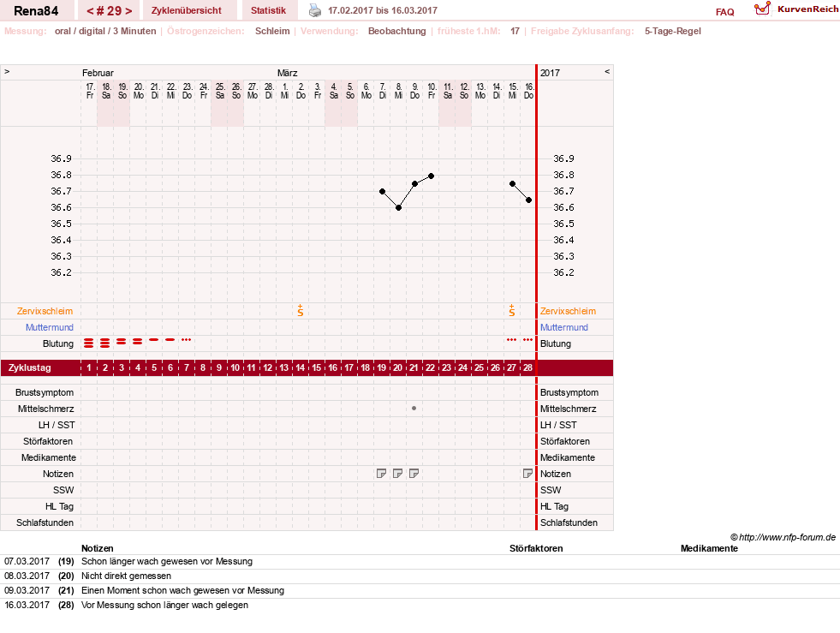This screenshot has width=840, height=633.
Task: Click the date 16.03.2017 in the notes list
Action: (27, 605)
